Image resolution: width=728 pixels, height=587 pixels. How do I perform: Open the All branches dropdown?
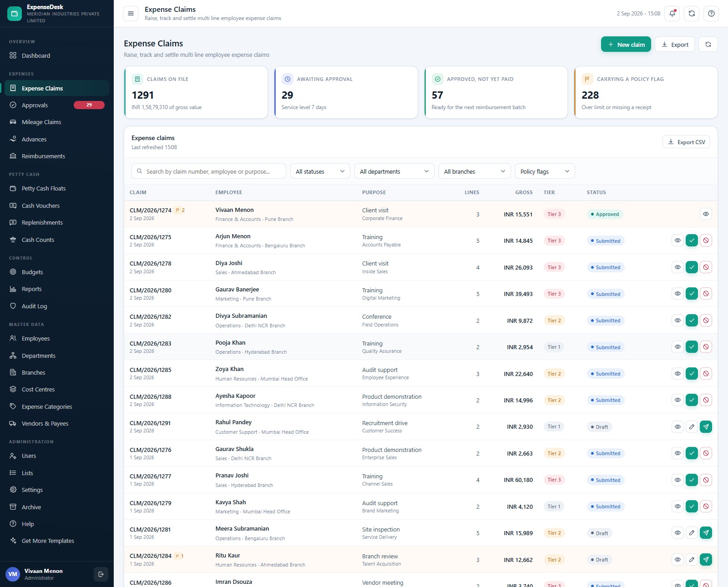475,171
